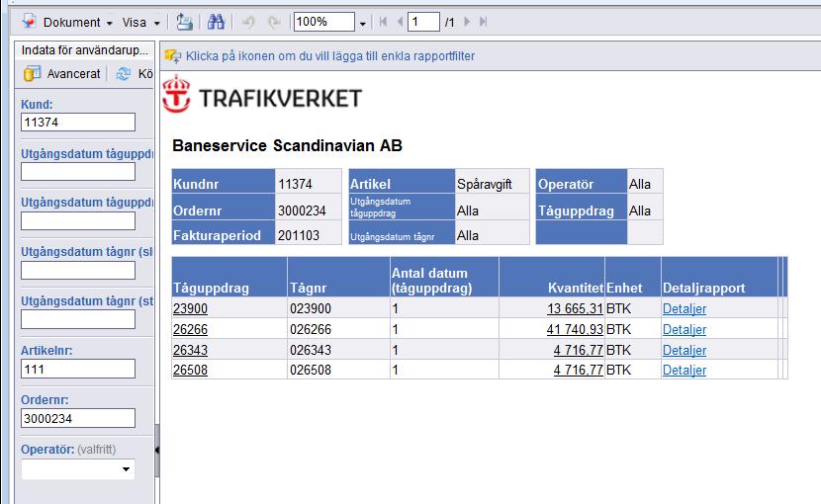
Task: Open the binoculars search tool
Action: 216,22
